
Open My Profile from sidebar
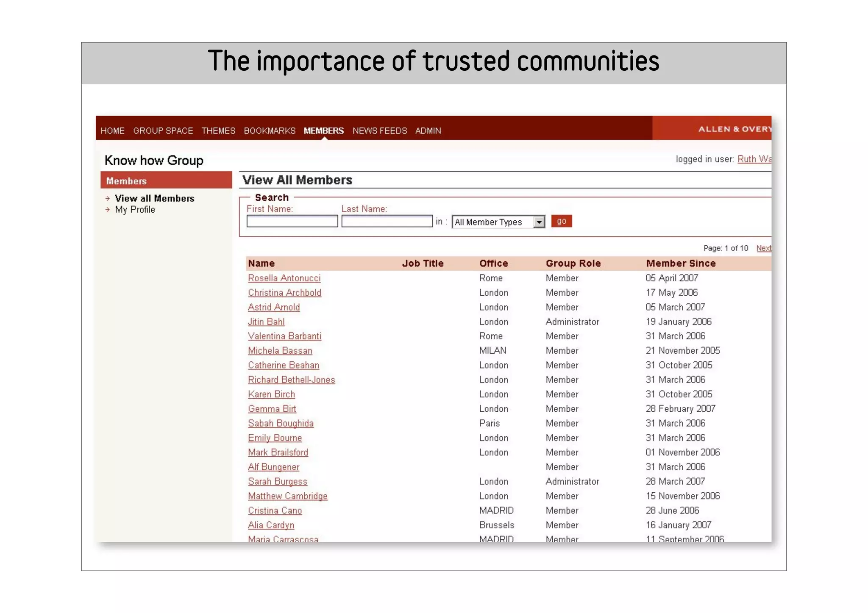click(x=135, y=210)
